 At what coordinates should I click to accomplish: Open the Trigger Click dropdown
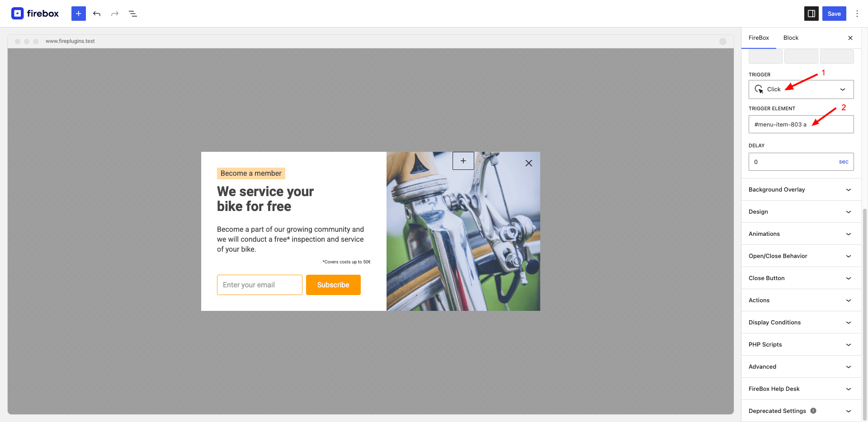pyautogui.click(x=801, y=89)
